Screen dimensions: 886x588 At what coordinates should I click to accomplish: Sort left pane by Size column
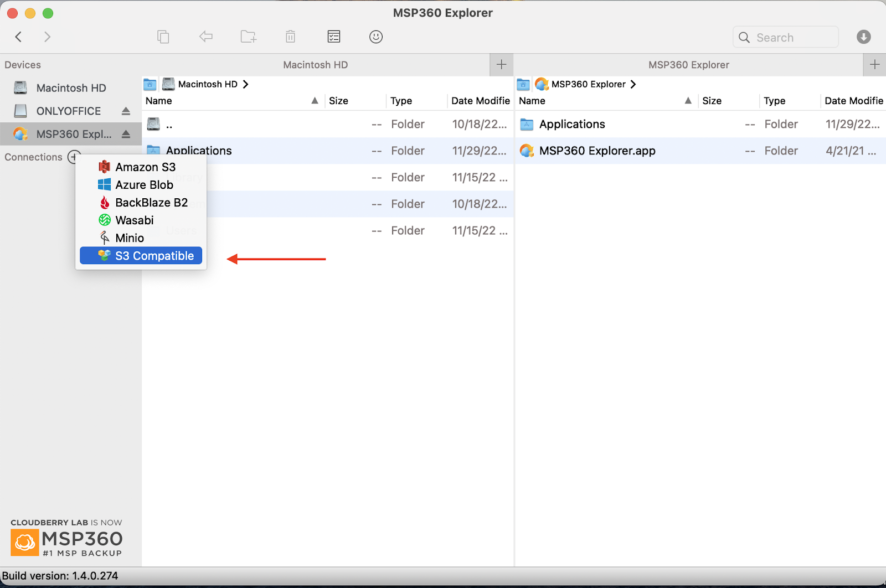[356, 101]
